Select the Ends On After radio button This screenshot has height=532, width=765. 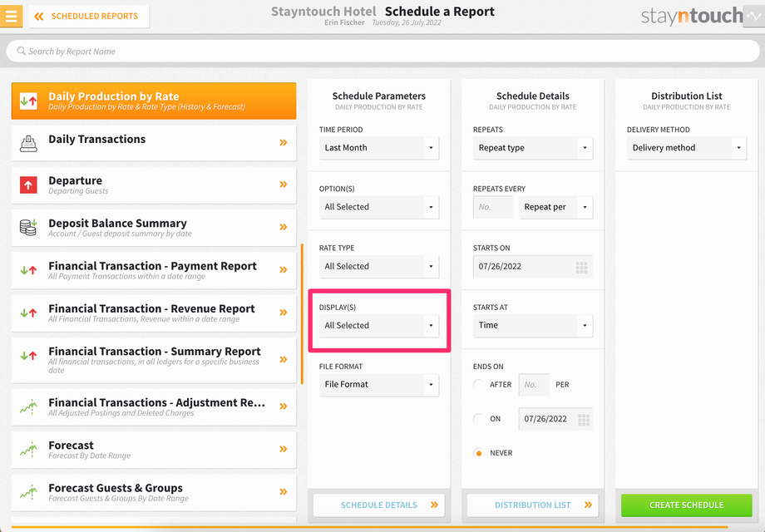click(x=479, y=384)
